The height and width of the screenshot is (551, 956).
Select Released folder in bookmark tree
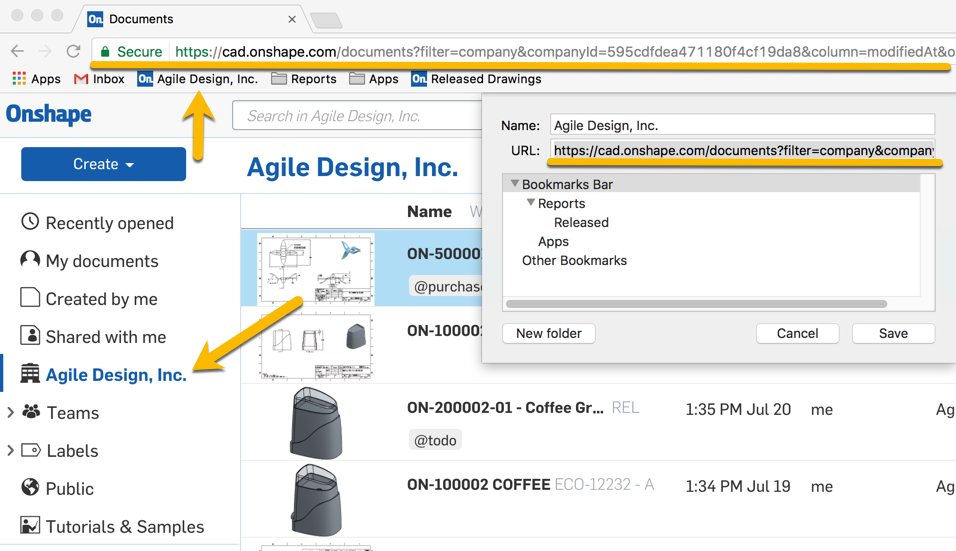pyautogui.click(x=580, y=222)
